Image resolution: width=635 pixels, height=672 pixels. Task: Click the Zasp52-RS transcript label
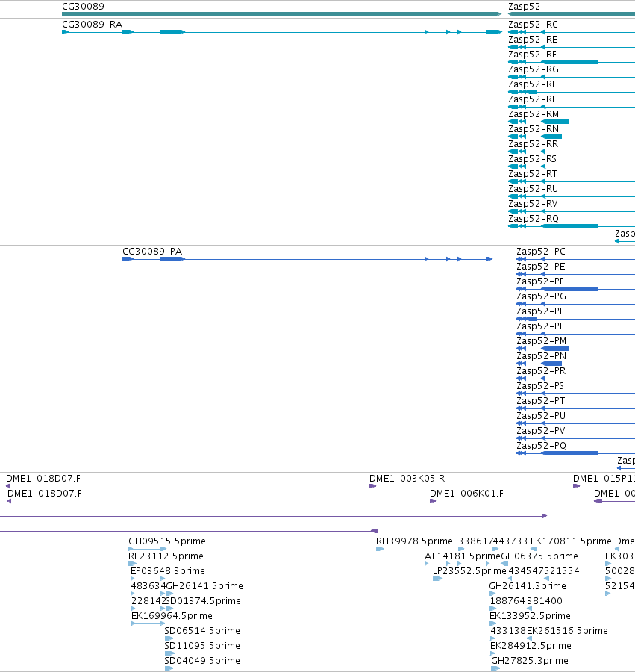[x=532, y=159]
